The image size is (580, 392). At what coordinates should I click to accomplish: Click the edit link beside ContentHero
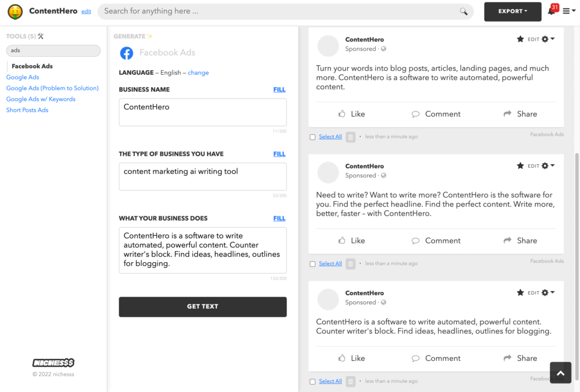point(86,11)
